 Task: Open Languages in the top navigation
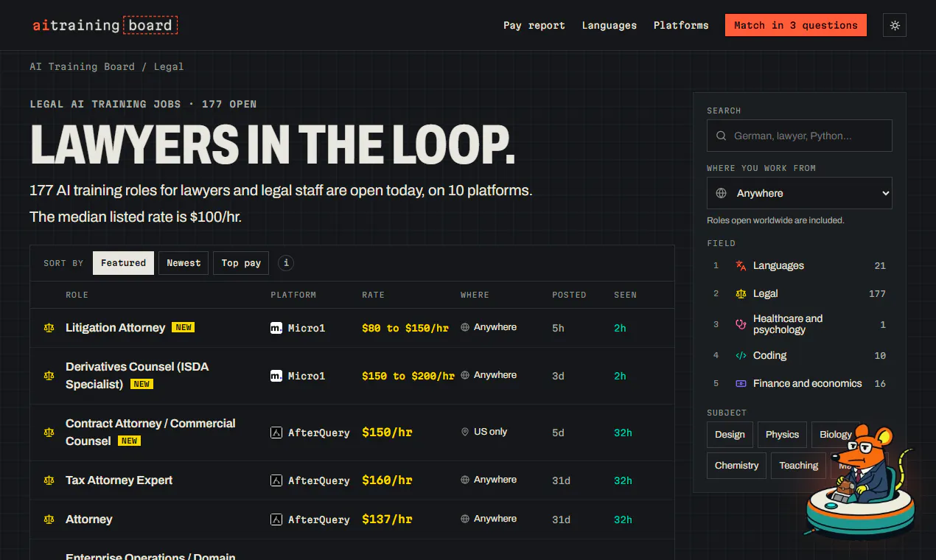[x=610, y=25]
